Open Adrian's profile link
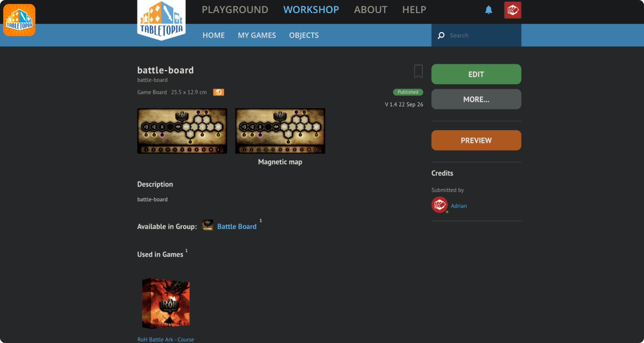The image size is (644, 343). point(459,206)
